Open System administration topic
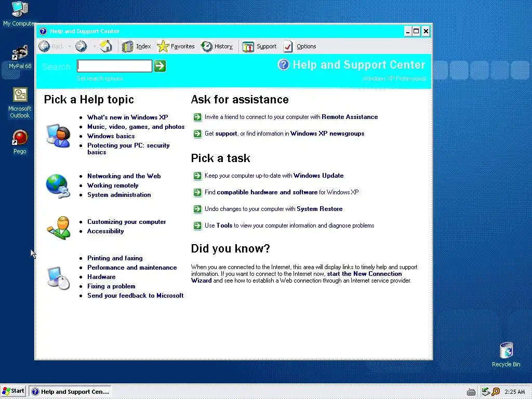532x399 pixels. coord(119,194)
